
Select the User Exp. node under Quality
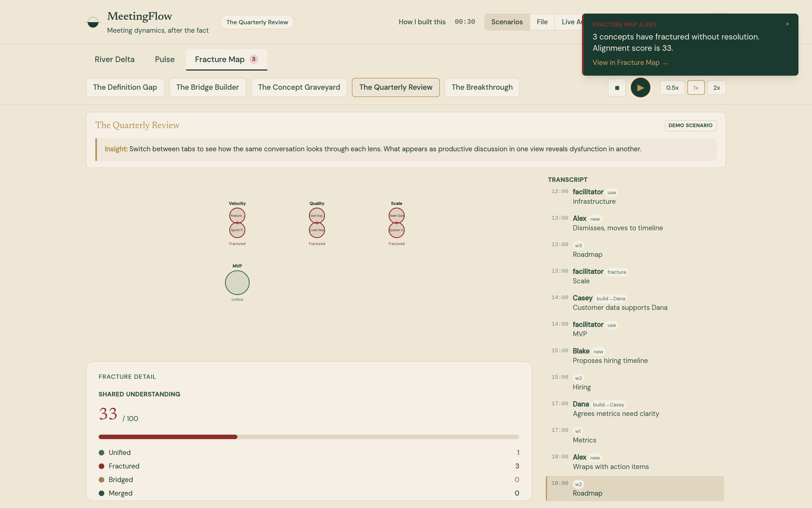(x=317, y=216)
